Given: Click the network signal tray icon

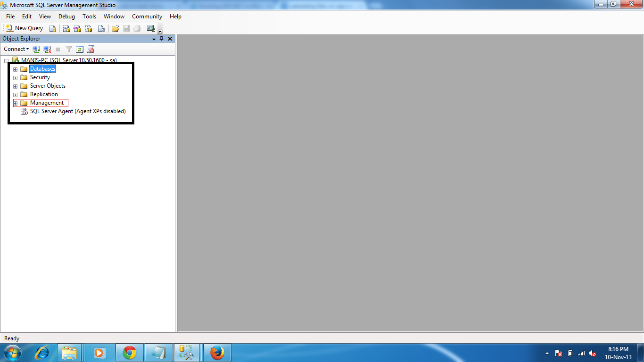Looking at the screenshot, I should coord(581,353).
